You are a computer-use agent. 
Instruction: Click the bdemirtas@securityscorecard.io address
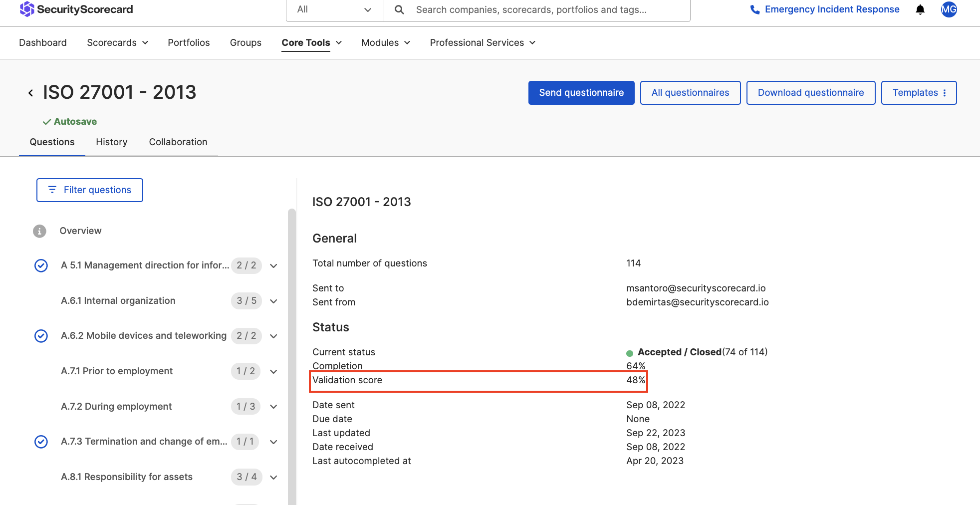tap(698, 302)
